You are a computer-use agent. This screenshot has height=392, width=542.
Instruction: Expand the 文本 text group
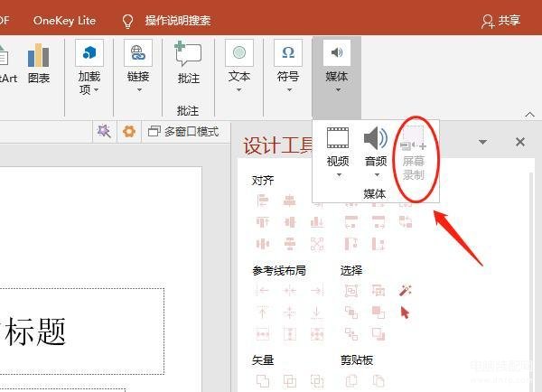click(x=238, y=66)
